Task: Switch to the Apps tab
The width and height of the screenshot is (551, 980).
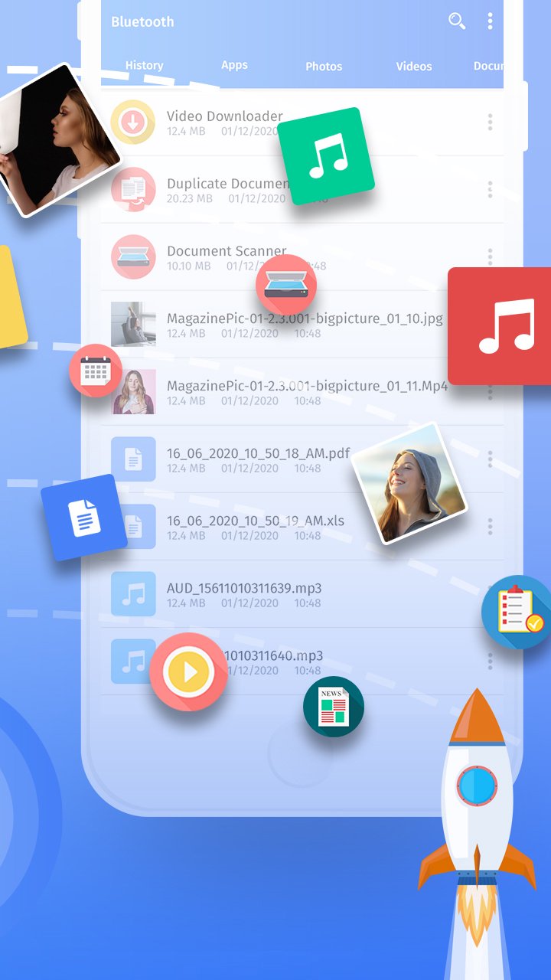Action: [x=234, y=66]
